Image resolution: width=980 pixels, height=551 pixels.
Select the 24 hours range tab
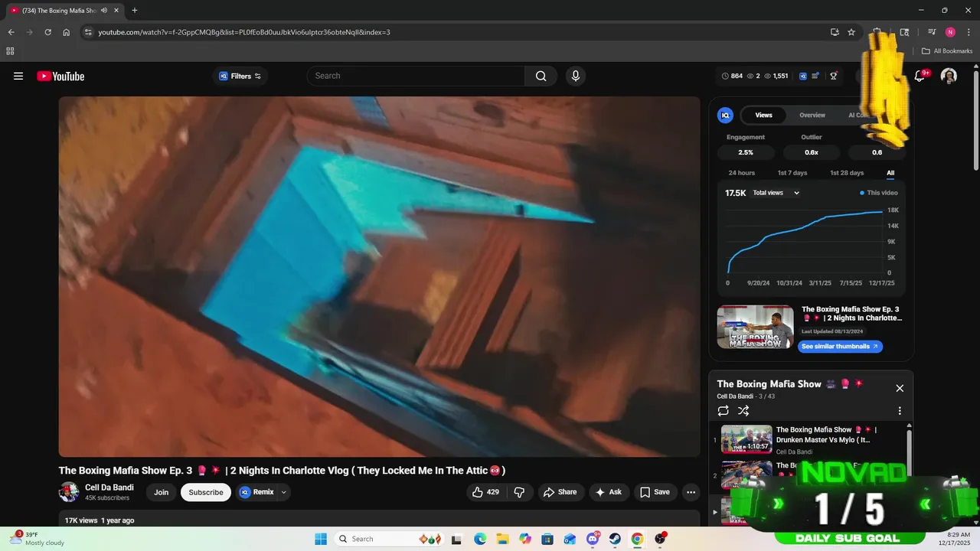(x=742, y=173)
